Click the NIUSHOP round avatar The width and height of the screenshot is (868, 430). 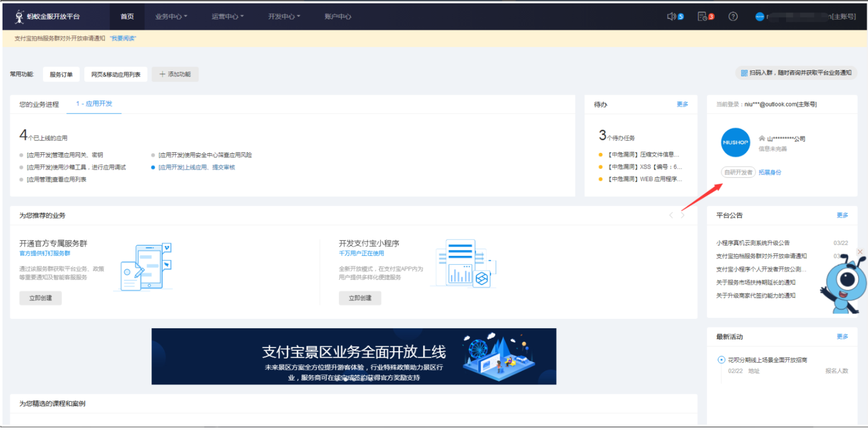(735, 142)
